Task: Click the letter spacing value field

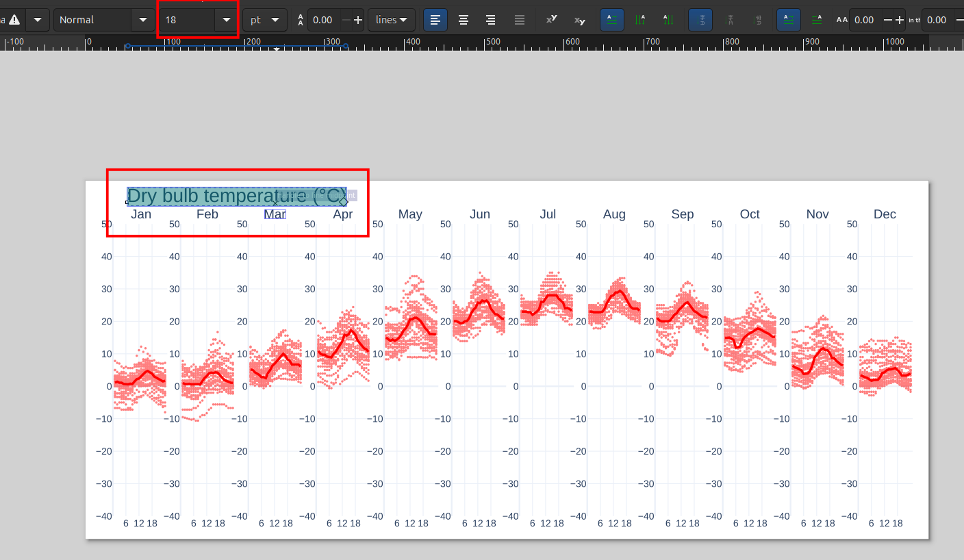Action: (x=864, y=20)
